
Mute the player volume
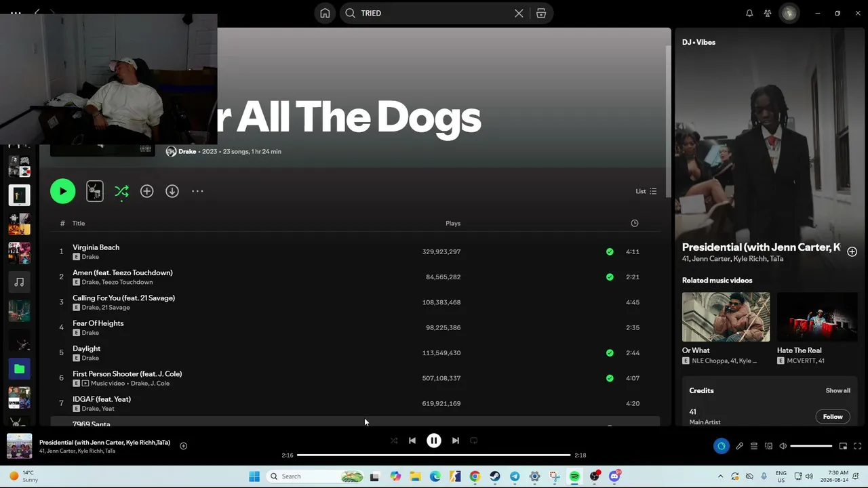click(783, 446)
